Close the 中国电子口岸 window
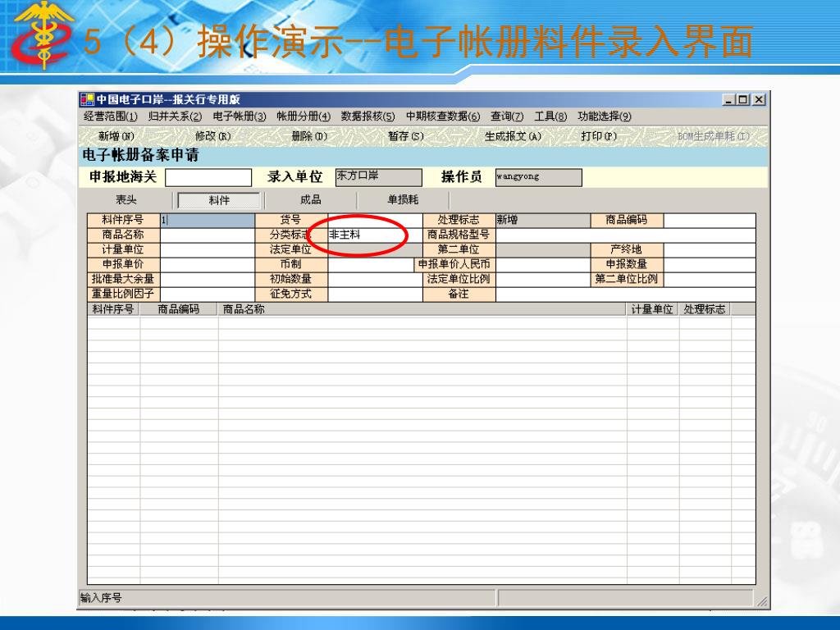The width and height of the screenshot is (840, 630). (759, 99)
